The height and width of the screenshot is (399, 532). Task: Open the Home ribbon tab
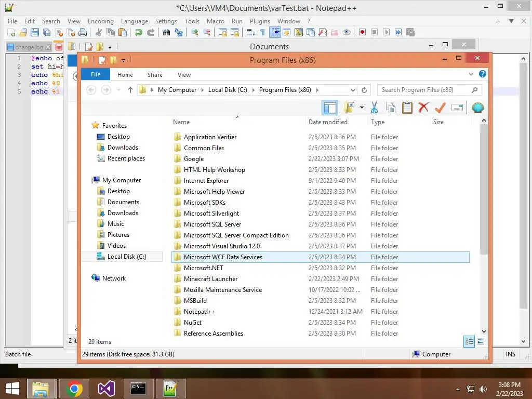[x=125, y=75]
